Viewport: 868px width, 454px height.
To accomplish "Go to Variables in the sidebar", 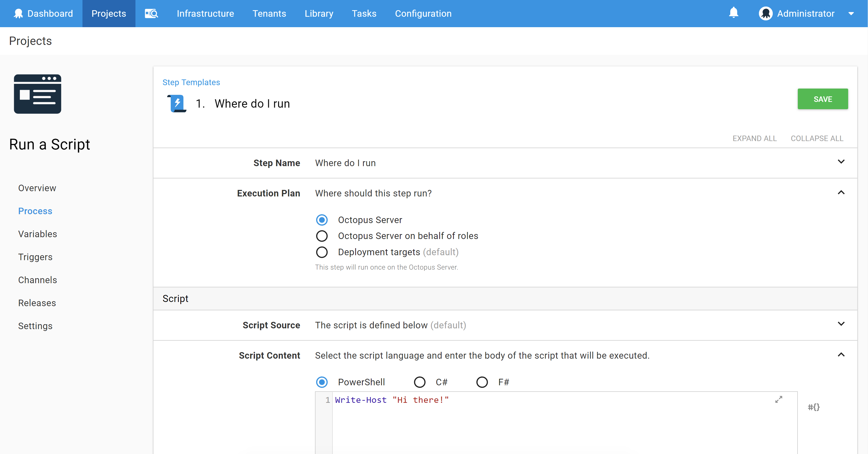I will [37, 234].
